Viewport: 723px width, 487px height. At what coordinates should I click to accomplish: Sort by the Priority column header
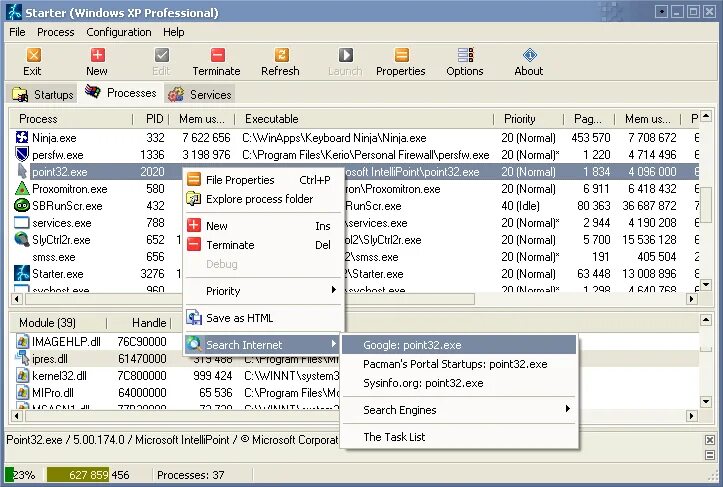528,119
